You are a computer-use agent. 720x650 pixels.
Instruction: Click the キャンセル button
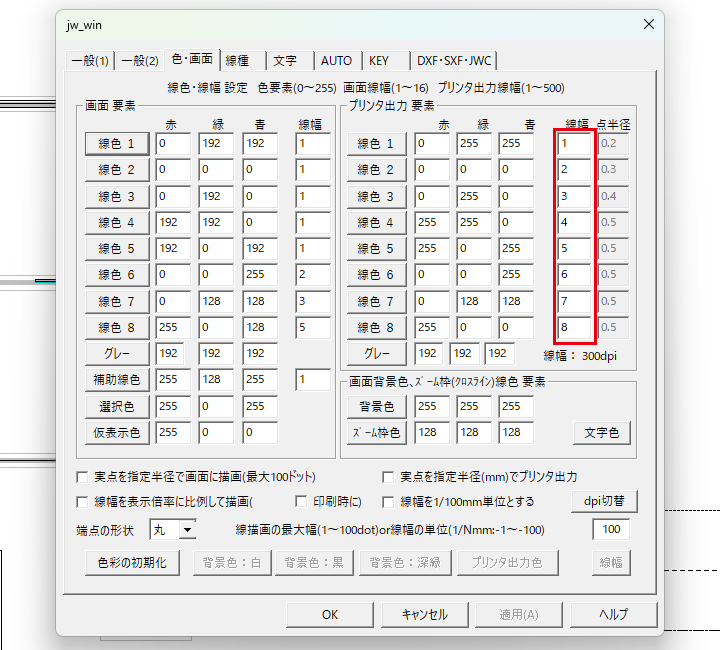click(425, 615)
